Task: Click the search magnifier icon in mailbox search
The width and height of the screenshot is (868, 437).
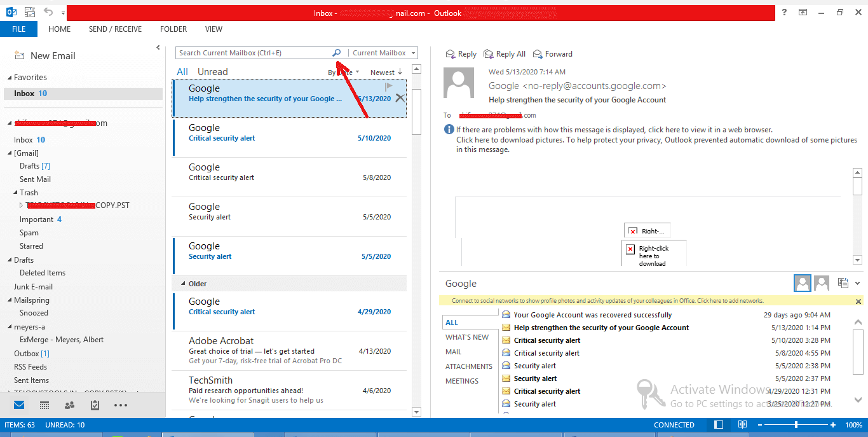Action: pyautogui.click(x=337, y=53)
